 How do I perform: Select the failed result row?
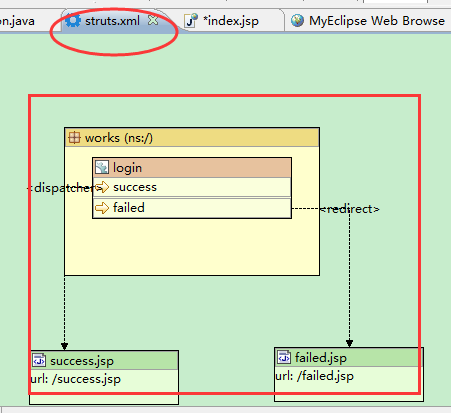(x=192, y=208)
